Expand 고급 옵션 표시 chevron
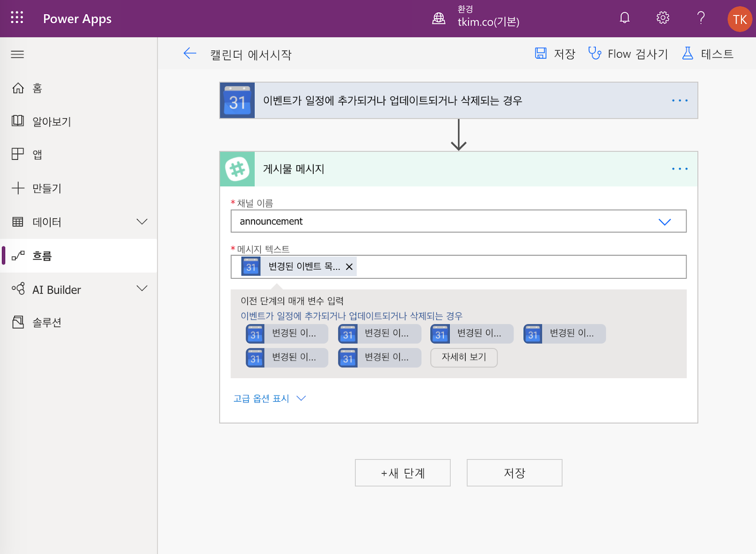This screenshot has height=554, width=756. click(x=301, y=398)
